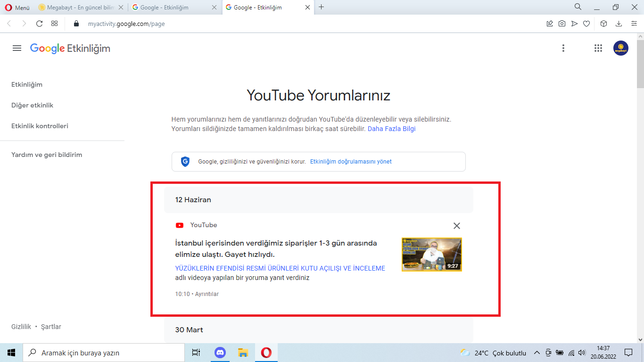Open the Daha Fazla Bilgi link

(391, 129)
